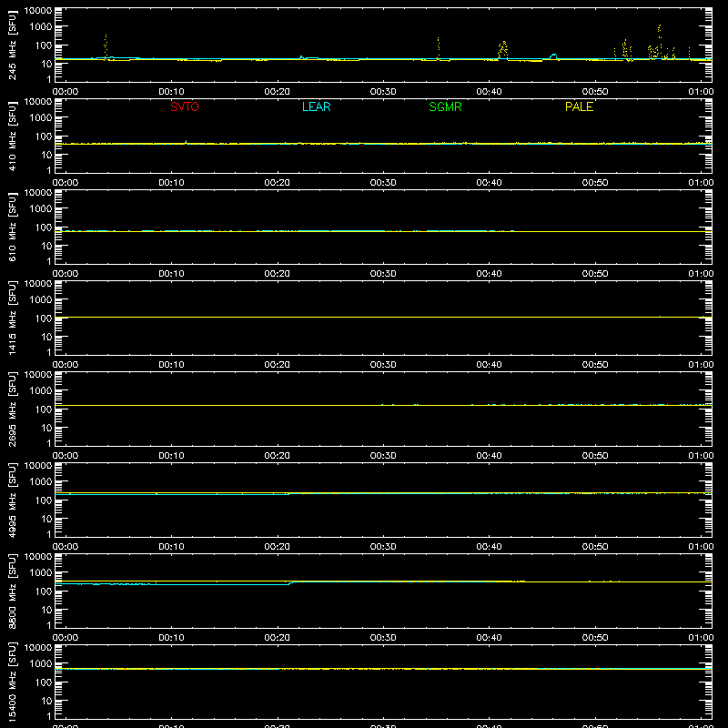Click the 10000 y-axis label of the 245 MHz plot

coord(38,11)
